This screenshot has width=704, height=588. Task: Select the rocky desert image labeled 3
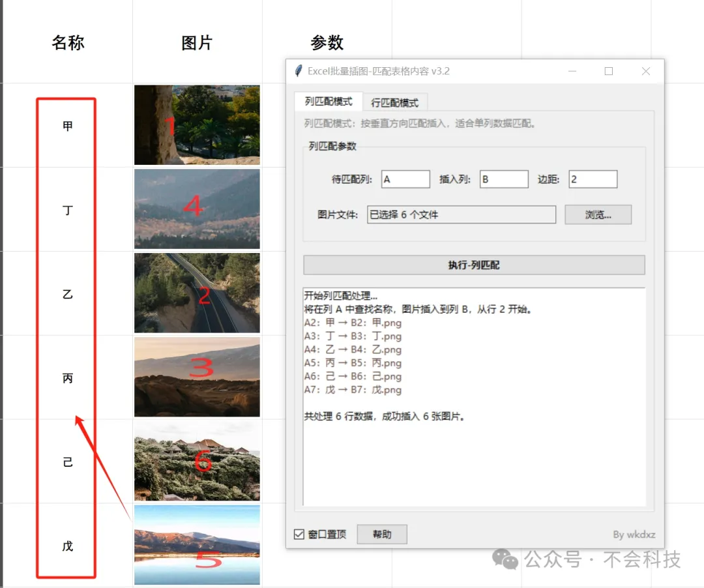[x=197, y=377]
